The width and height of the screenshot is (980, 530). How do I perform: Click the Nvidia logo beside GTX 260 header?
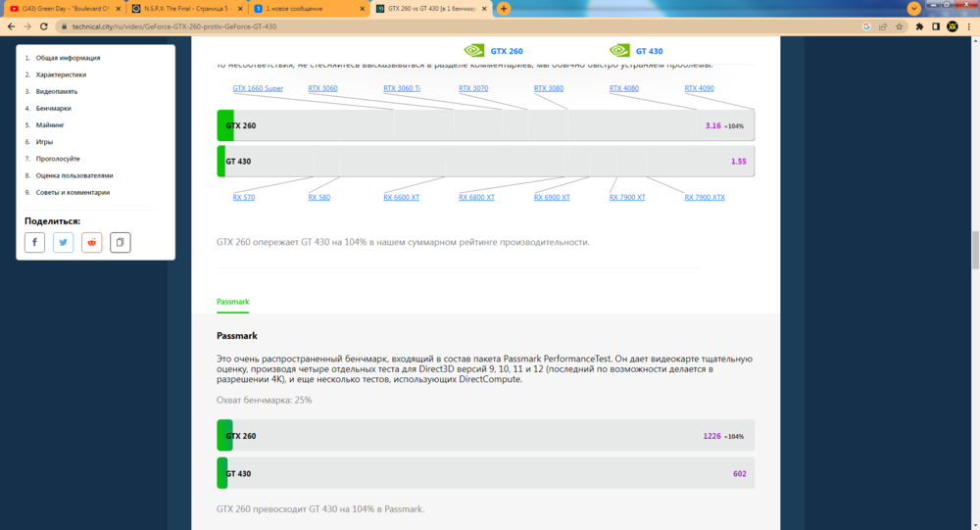(x=473, y=50)
